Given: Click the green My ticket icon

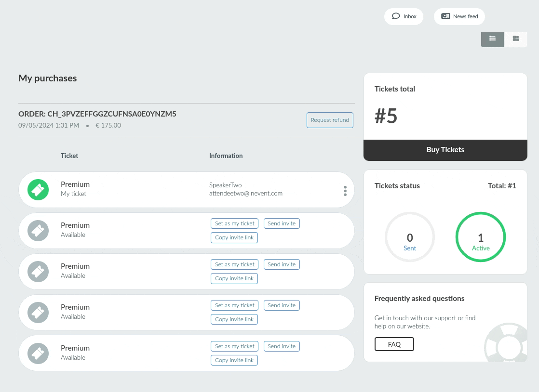Looking at the screenshot, I should [38, 190].
